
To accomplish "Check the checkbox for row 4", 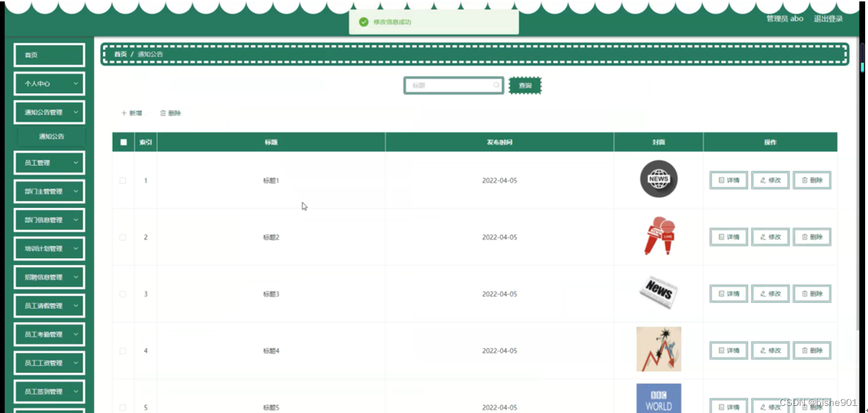I will click(122, 351).
